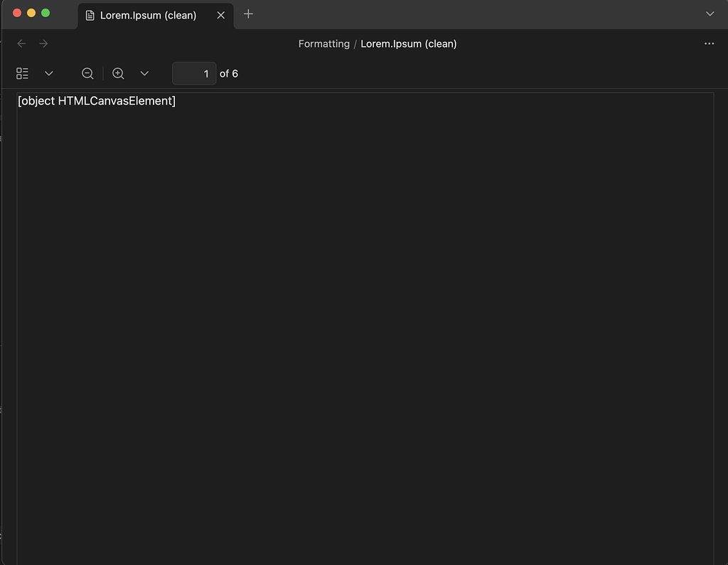
Task: Click the Lorem.Ipsum (clean) breadcrumb title
Action: tap(409, 43)
